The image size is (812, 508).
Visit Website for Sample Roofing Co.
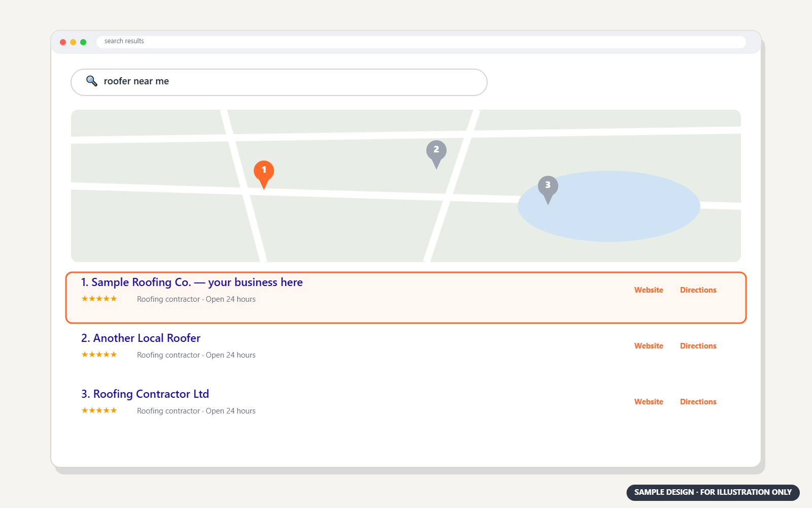click(649, 290)
